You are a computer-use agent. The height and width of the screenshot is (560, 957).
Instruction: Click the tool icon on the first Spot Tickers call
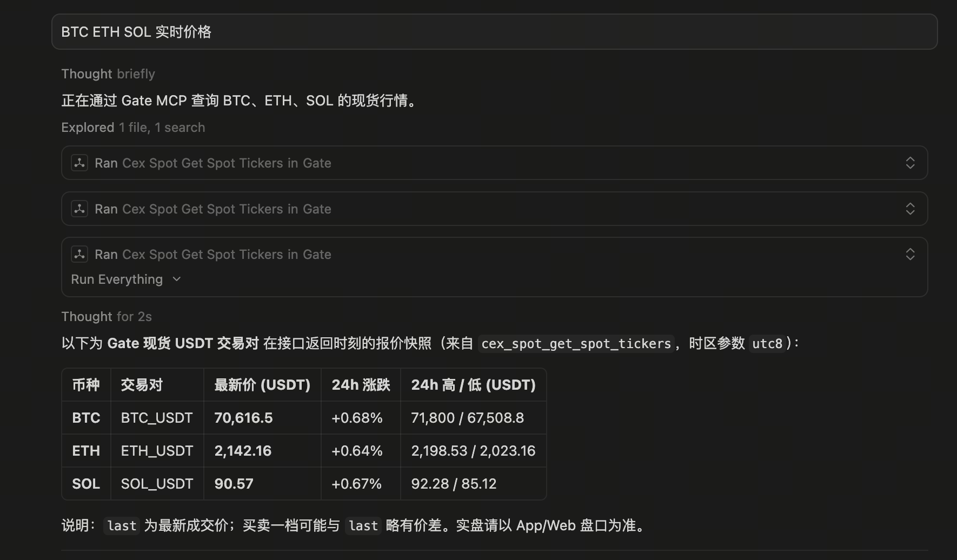tap(79, 163)
